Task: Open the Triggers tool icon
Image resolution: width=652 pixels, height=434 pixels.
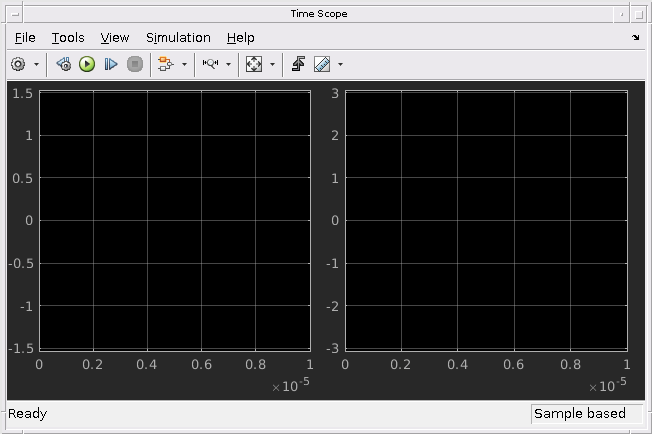Action: [x=298, y=64]
